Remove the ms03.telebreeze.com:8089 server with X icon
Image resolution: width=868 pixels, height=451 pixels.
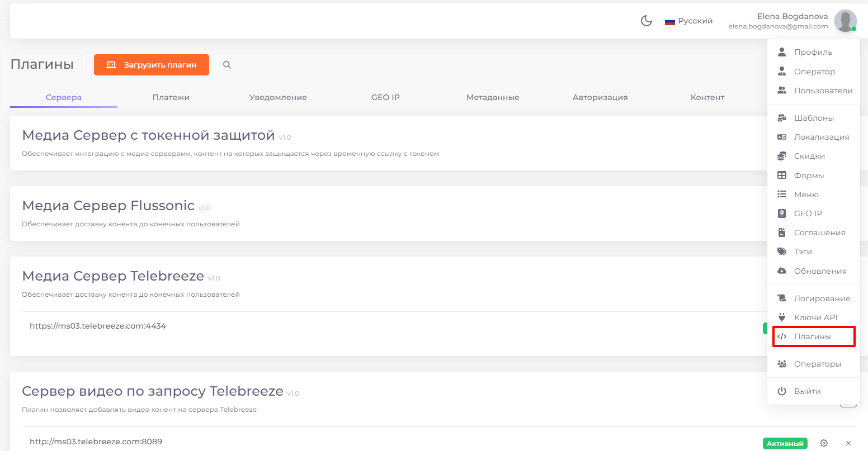pos(848,443)
